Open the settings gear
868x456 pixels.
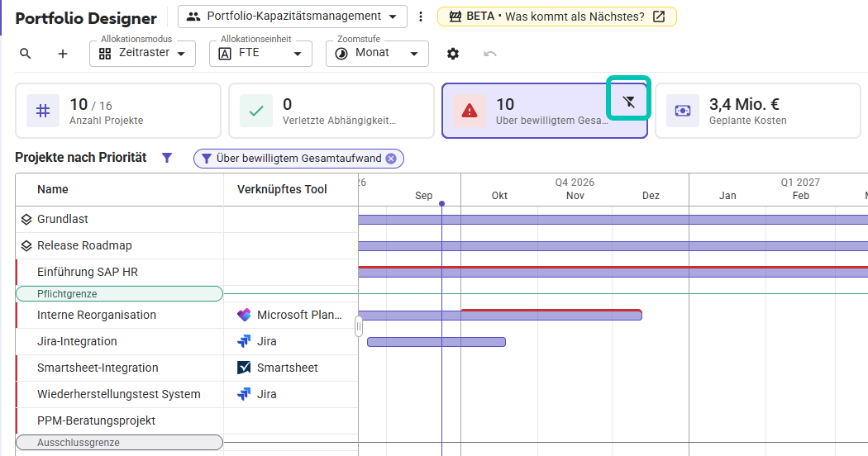(x=453, y=54)
